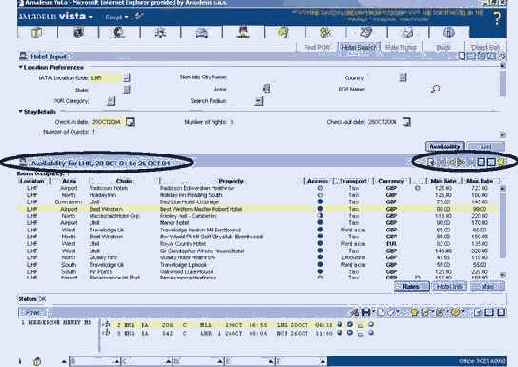Click magnifier icon beside POR Name

point(435,89)
